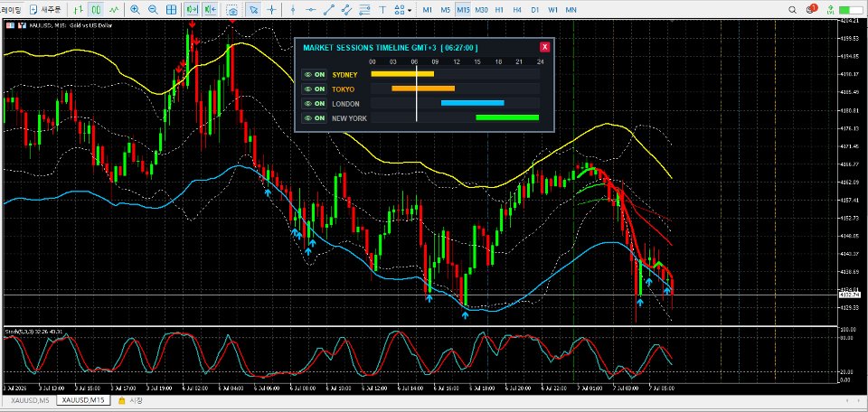Image resolution: width=868 pixels, height=412 pixels.
Task: Select the bar chart type icon
Action: click(78, 9)
